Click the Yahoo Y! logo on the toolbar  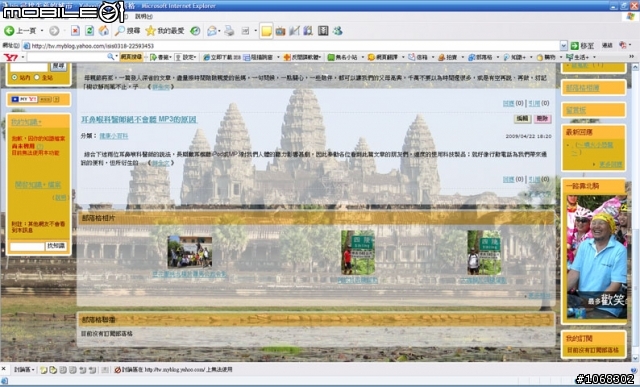point(11,57)
